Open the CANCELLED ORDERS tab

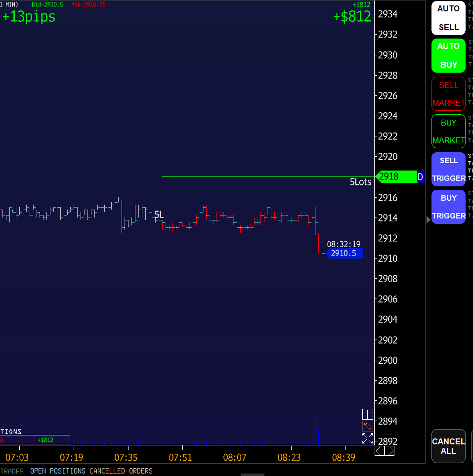point(121,471)
